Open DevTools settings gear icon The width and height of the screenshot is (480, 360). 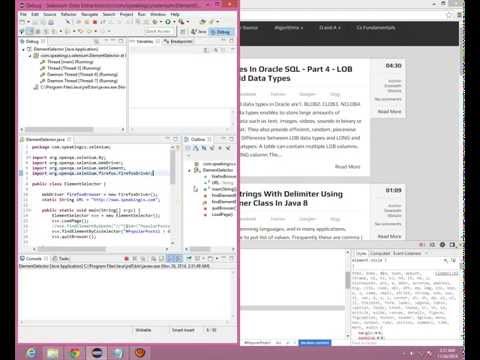pyautogui.click(x=442, y=245)
